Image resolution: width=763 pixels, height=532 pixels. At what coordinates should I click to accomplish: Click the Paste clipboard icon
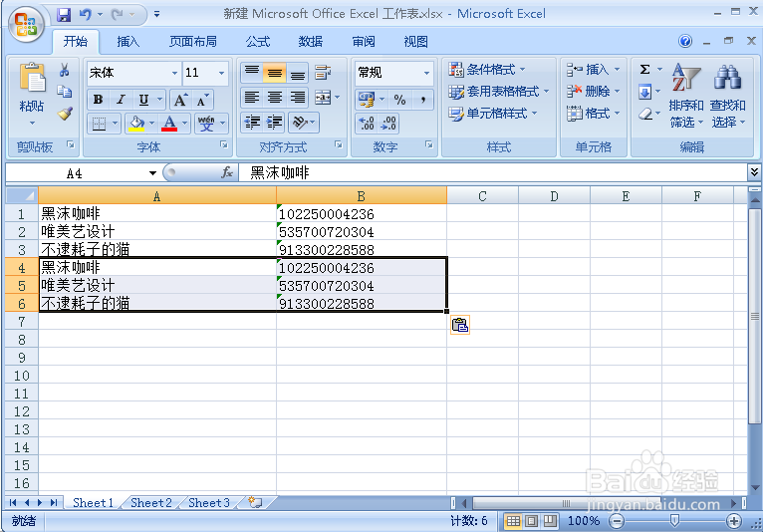point(32,78)
